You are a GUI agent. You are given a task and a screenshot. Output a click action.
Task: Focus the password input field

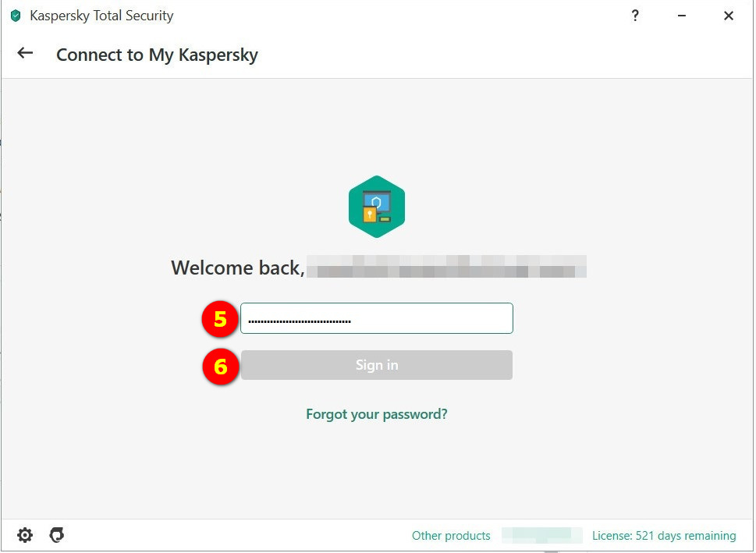(377, 318)
